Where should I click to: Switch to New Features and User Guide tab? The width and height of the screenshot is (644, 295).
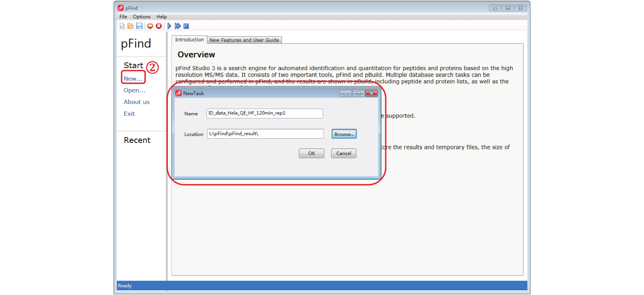tap(244, 40)
